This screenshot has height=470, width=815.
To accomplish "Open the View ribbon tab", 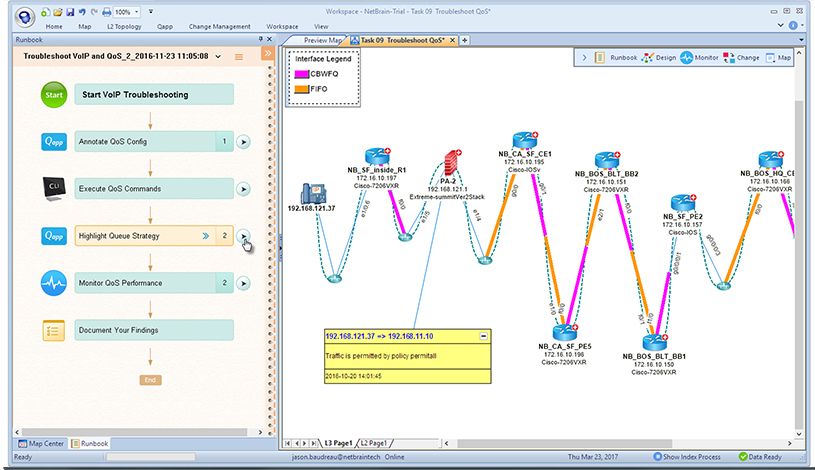I will coord(321,27).
